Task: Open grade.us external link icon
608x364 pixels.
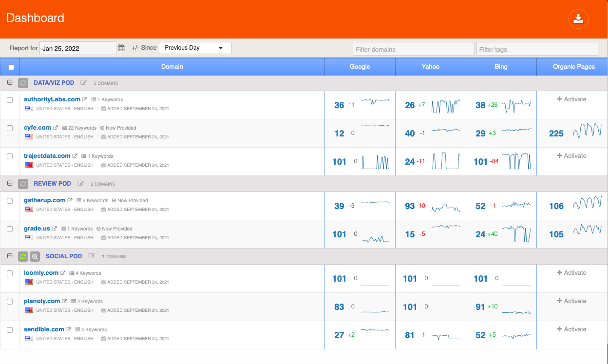Action: (55, 229)
